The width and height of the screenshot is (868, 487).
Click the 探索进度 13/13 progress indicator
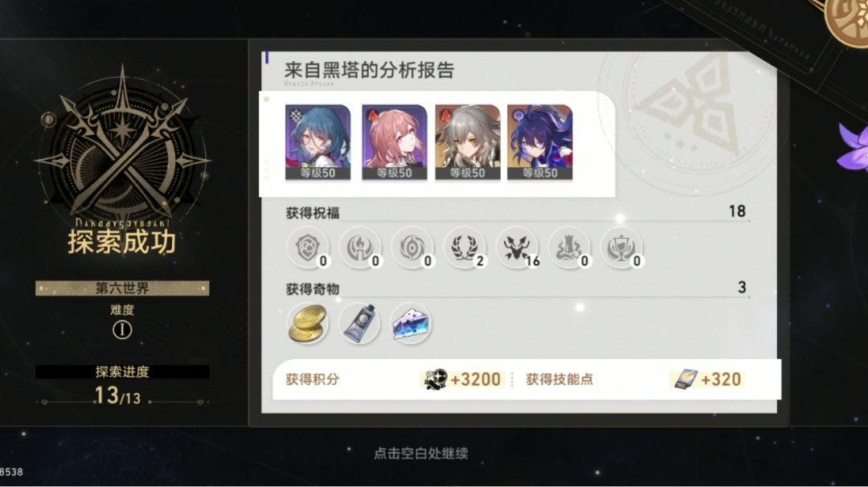click(122, 386)
